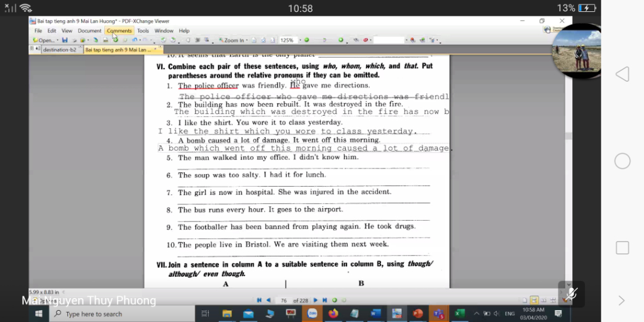Go to the last page button
Viewport: 644px width, 322px height.
(325, 300)
